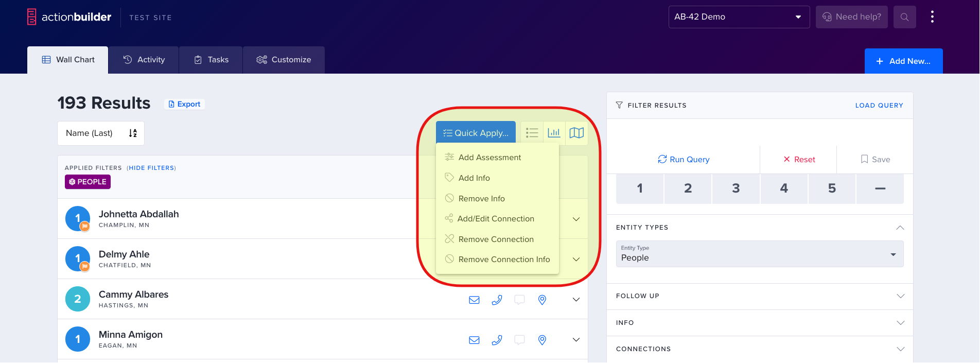This screenshot has width=980, height=363.
Task: Click the Load Query link
Action: [x=879, y=106]
